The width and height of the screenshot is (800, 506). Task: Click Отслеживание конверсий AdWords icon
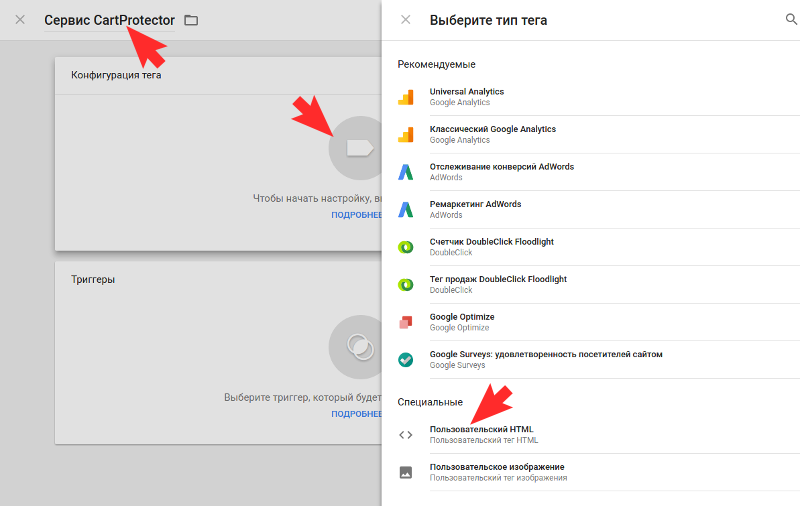point(406,172)
